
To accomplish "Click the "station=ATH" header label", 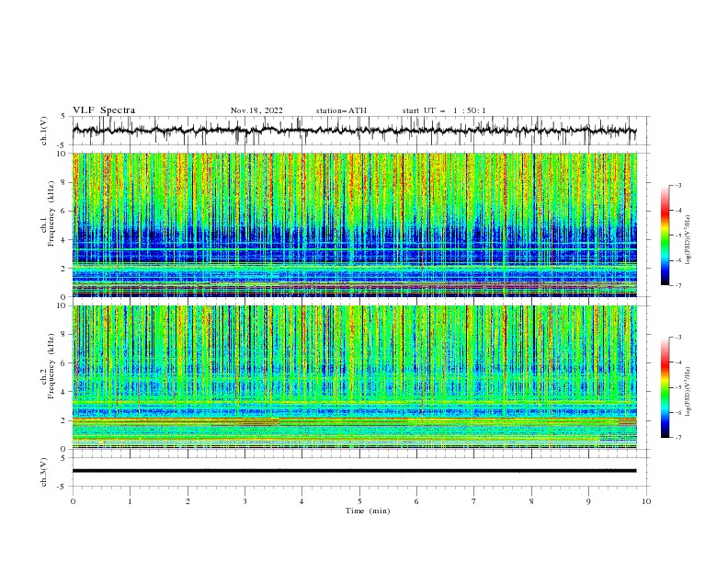I will coord(341,110).
